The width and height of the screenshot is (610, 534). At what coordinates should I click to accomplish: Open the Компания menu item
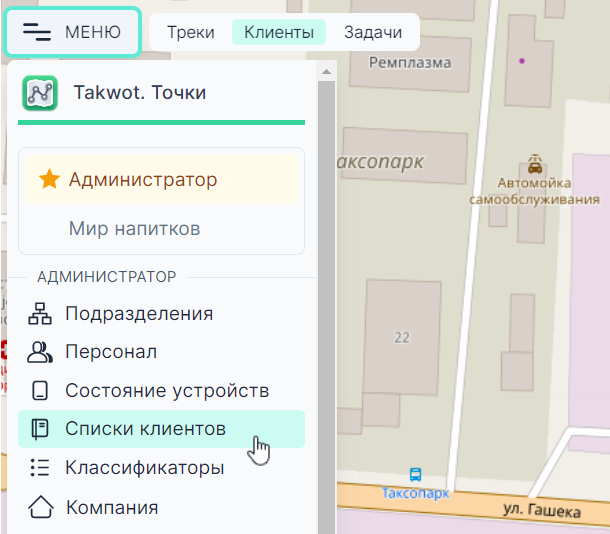(161, 507)
